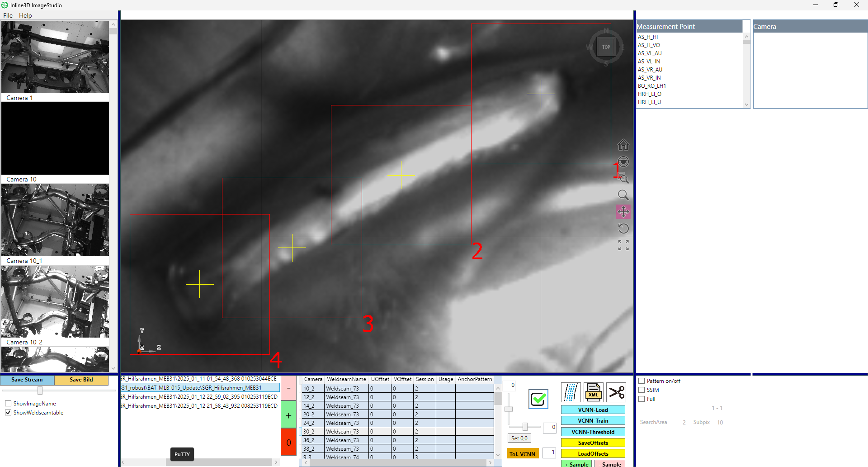
Task: Click the WeldseamName column header
Action: click(346, 379)
